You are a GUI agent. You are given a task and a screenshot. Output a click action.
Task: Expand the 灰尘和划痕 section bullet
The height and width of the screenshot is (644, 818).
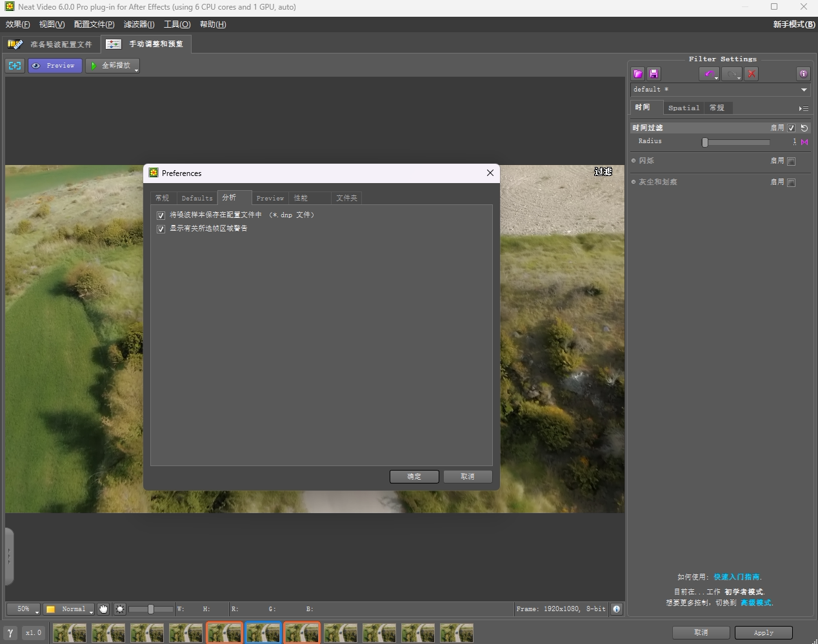click(x=633, y=182)
